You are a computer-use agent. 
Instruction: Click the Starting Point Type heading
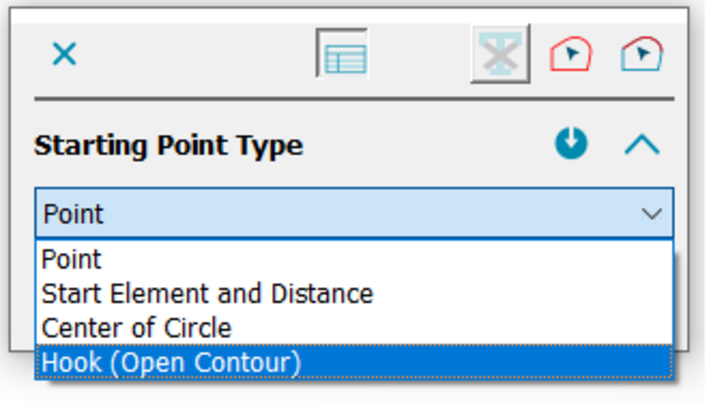[x=168, y=146]
